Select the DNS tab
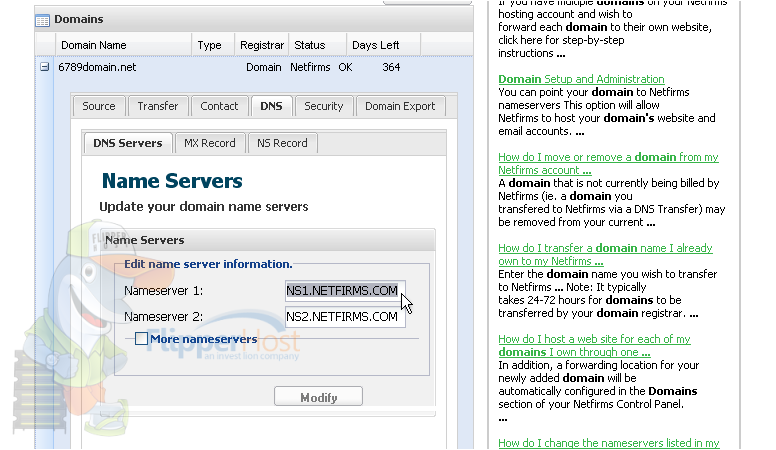The height and width of the screenshot is (450, 776). (x=271, y=106)
